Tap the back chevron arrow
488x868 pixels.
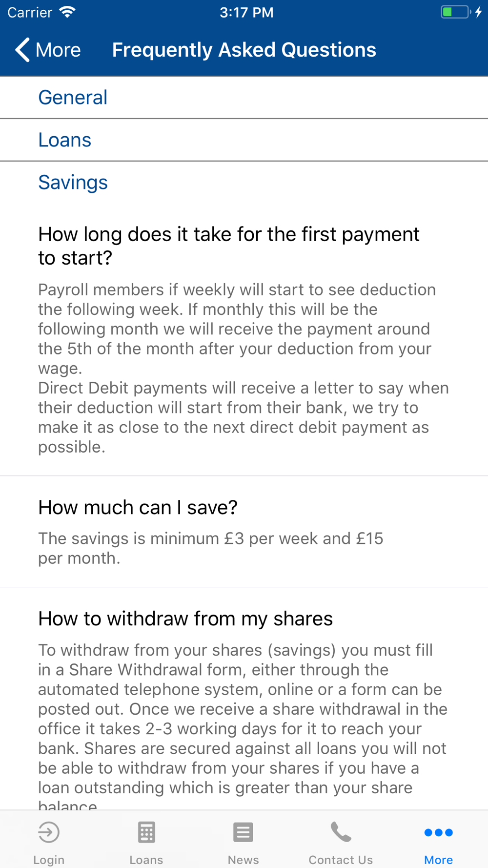(x=22, y=50)
